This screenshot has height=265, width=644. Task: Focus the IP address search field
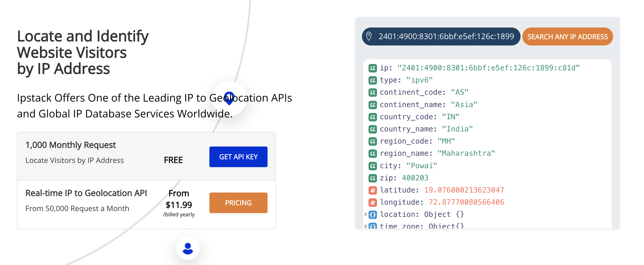tap(441, 36)
